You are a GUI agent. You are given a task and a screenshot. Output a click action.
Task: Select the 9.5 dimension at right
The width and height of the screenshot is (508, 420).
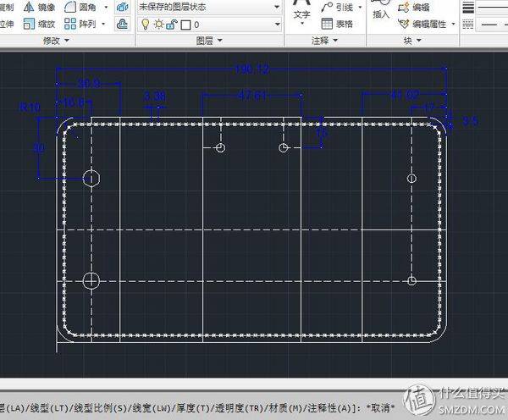(x=470, y=121)
